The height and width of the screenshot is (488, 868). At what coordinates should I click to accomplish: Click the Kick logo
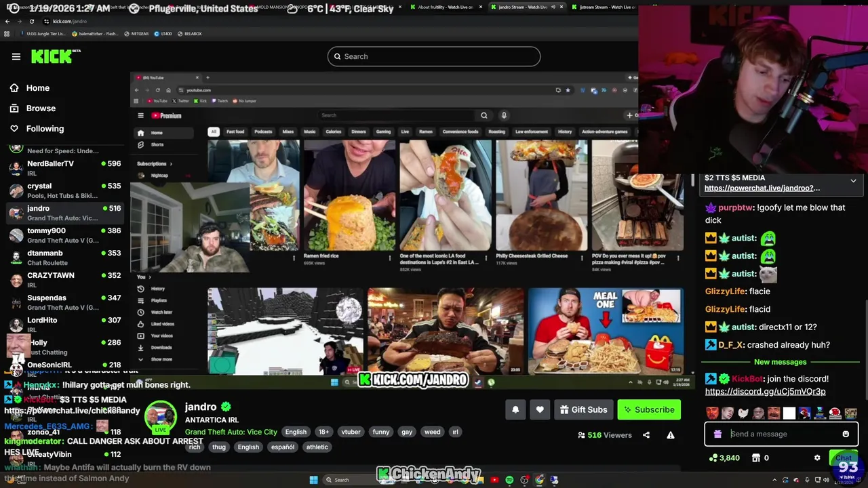tap(56, 56)
